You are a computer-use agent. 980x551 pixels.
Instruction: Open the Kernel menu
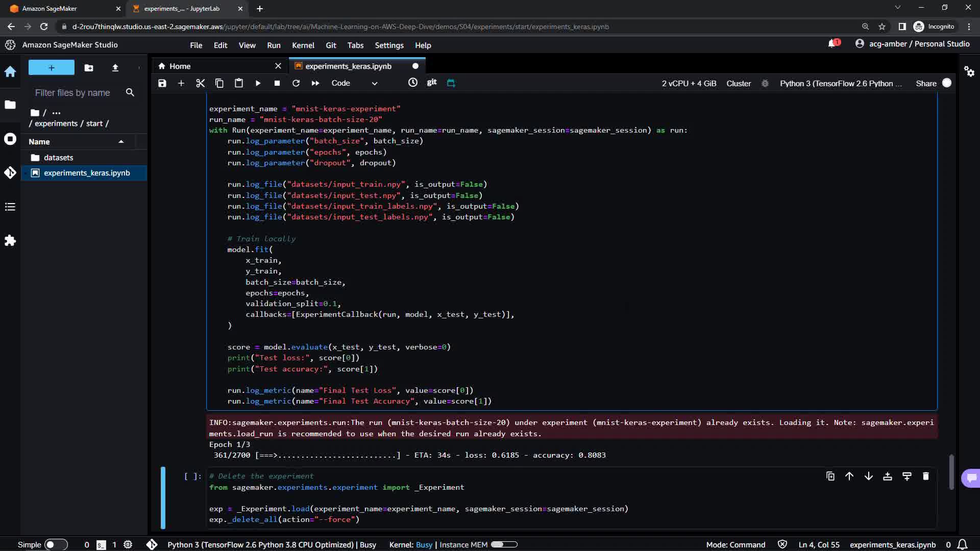coord(303,45)
